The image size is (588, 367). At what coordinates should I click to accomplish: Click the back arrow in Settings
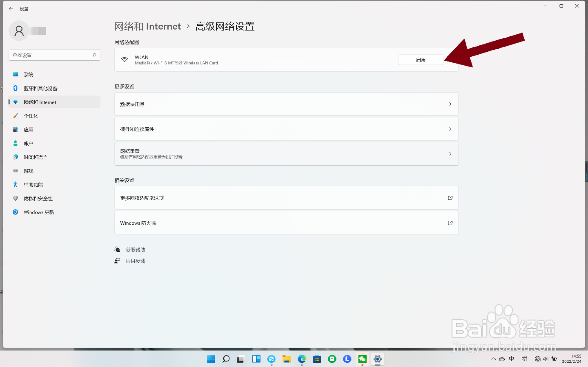tap(11, 8)
